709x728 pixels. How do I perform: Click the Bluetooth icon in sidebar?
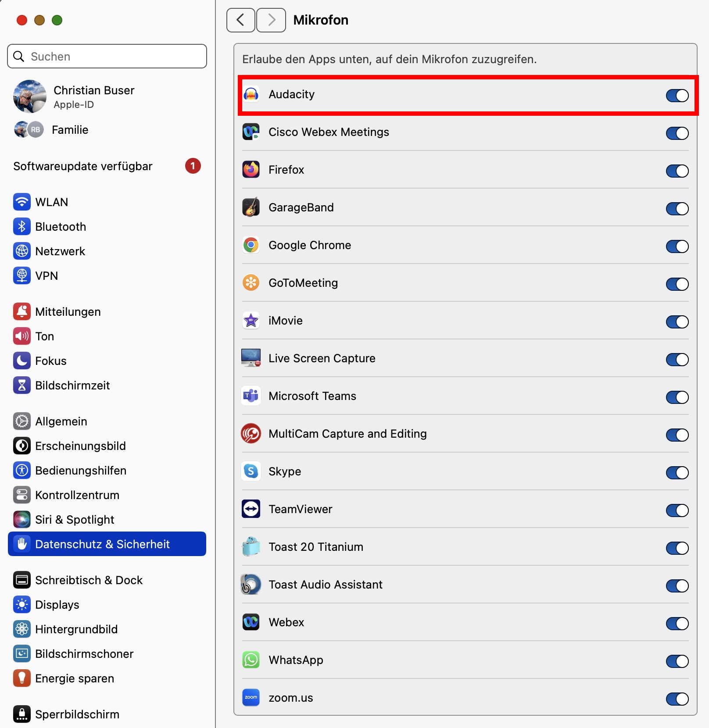pos(22,227)
